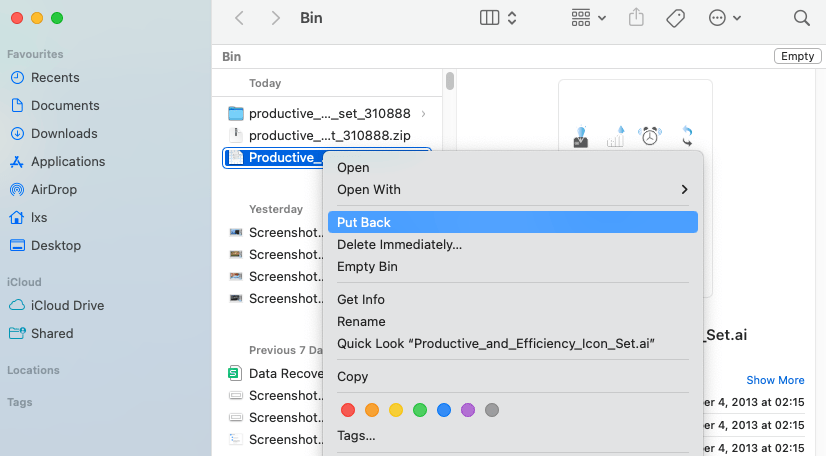This screenshot has width=826, height=456.
Task: Choose Delete Immediately… in the context menu
Action: click(513, 244)
